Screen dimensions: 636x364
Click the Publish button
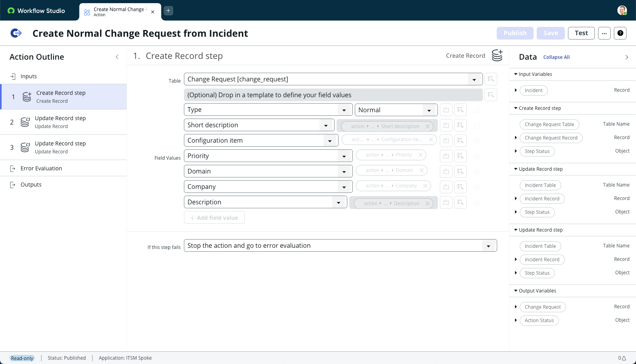coord(515,33)
